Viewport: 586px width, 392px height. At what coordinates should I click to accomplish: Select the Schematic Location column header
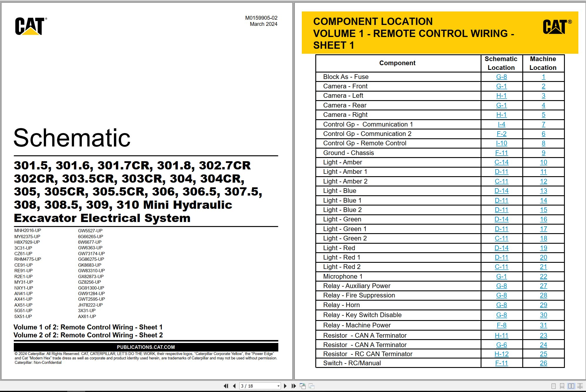pos(501,63)
